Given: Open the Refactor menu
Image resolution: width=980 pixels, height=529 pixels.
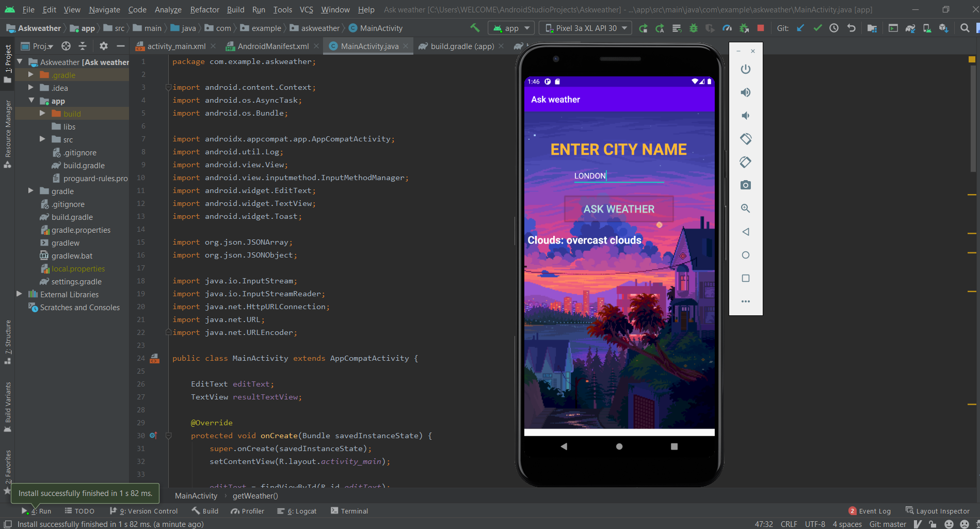Looking at the screenshot, I should (x=205, y=9).
